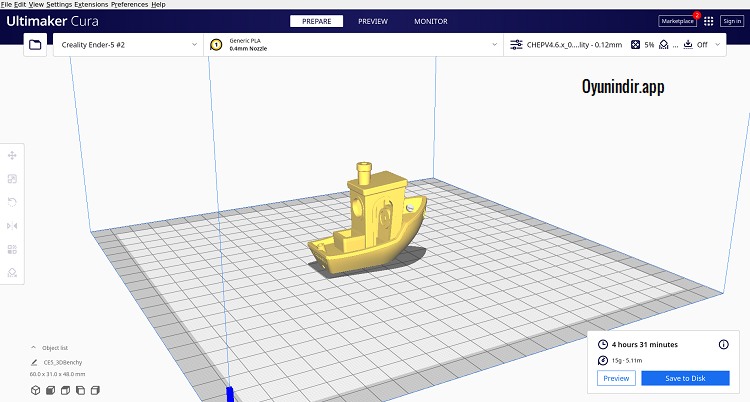
Task: Open file folder icon
Action: point(35,45)
